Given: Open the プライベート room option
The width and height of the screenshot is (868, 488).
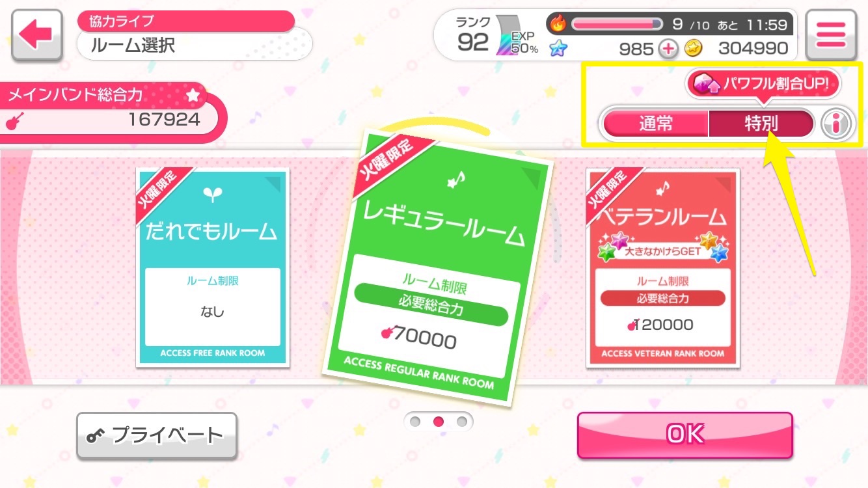Looking at the screenshot, I should (x=156, y=435).
